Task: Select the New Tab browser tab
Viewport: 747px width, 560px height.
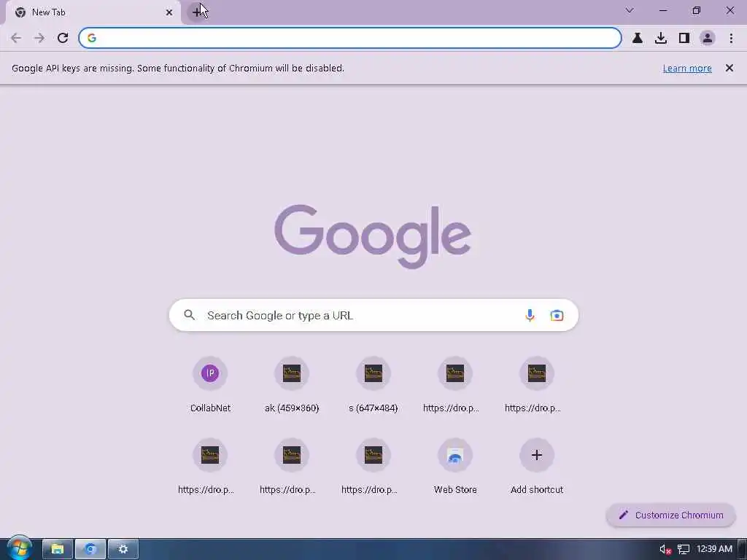Action: coord(93,12)
